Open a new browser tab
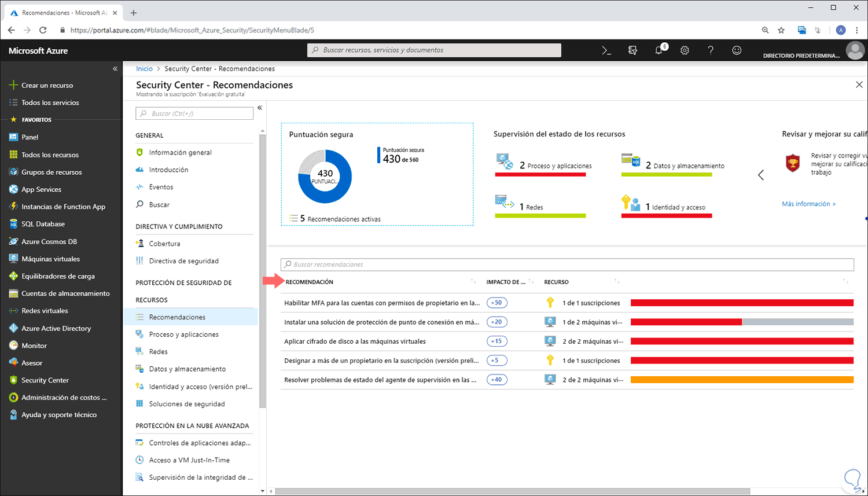This screenshot has width=868, height=496. [134, 12]
